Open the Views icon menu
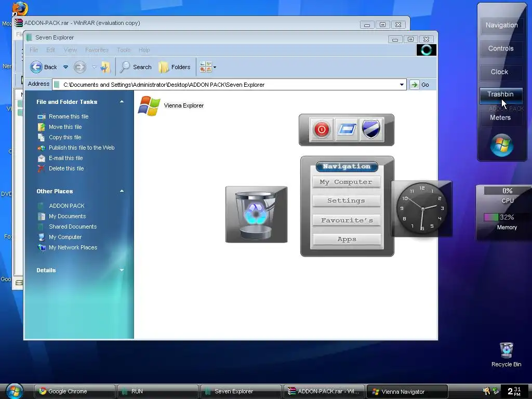Viewport: 532px width, 399px height. [208, 67]
